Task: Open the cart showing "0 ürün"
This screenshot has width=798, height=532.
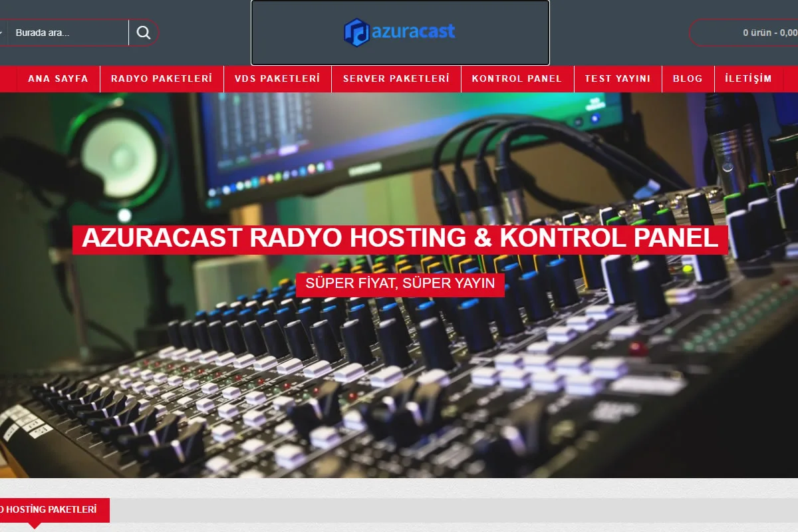Action: click(743, 32)
